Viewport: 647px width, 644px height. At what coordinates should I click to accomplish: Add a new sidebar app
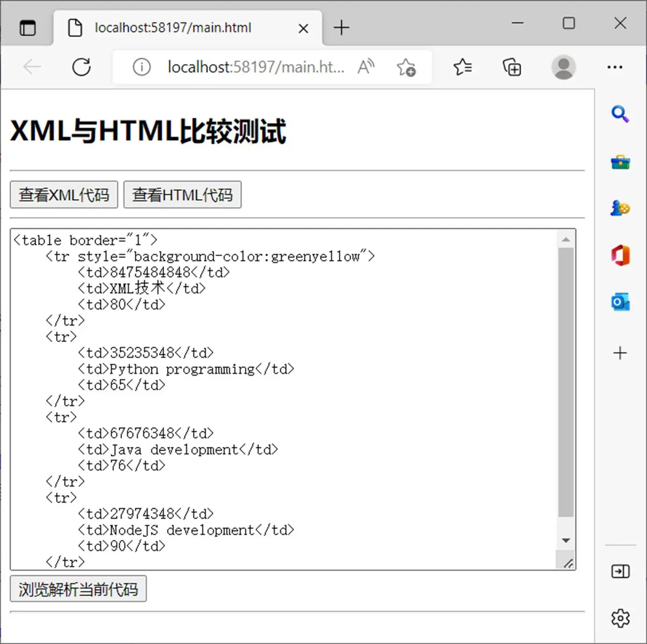620,353
